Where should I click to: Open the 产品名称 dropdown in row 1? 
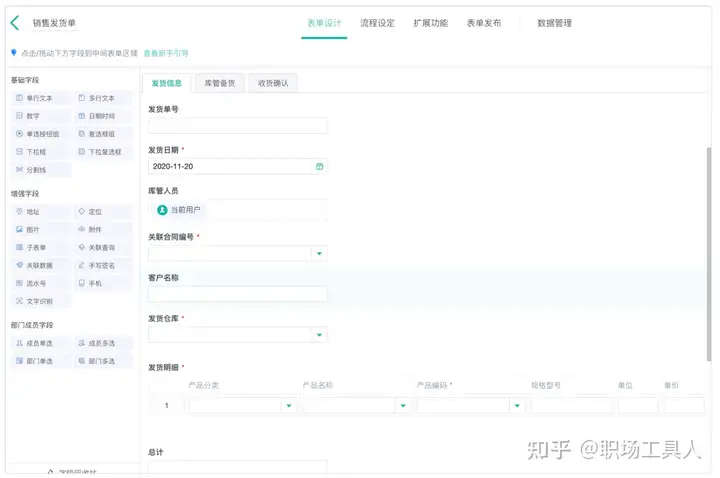(x=403, y=405)
